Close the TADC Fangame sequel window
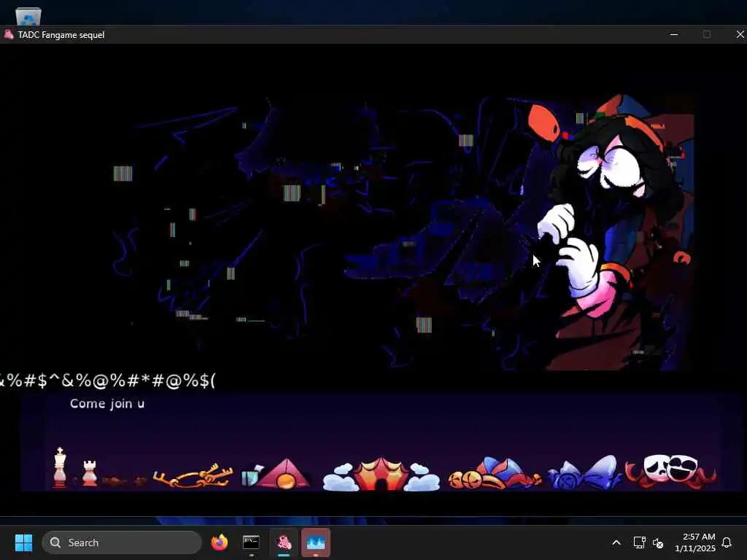 (740, 34)
